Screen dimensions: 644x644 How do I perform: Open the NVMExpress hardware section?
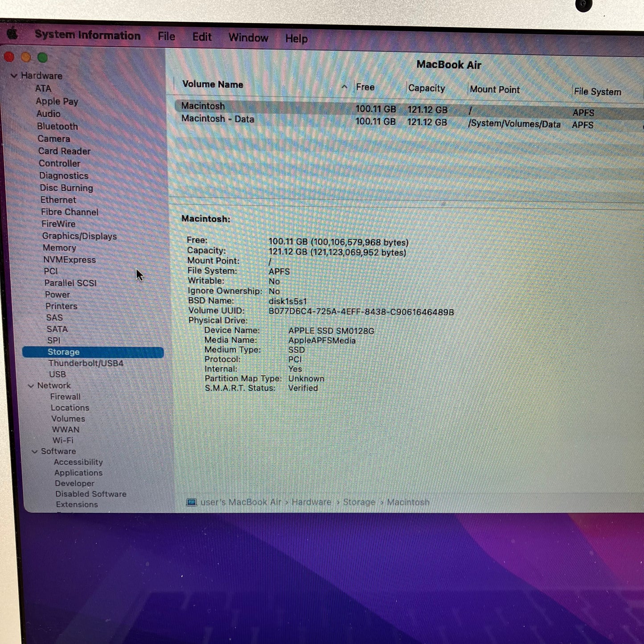pyautogui.click(x=70, y=259)
